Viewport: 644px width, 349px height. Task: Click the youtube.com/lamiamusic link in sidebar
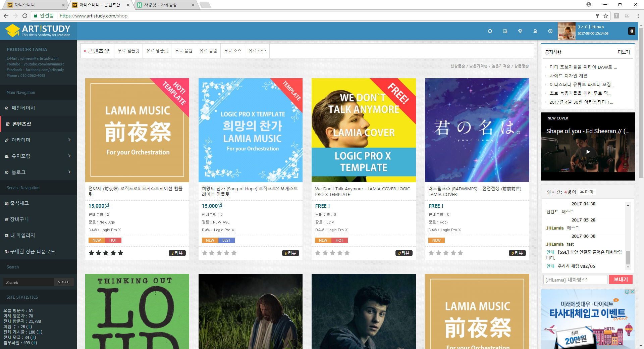tap(44, 64)
